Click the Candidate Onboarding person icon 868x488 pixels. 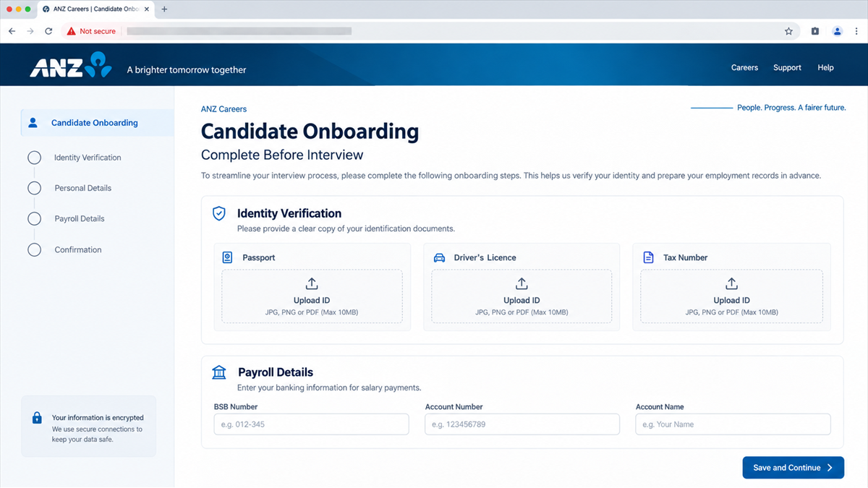33,123
